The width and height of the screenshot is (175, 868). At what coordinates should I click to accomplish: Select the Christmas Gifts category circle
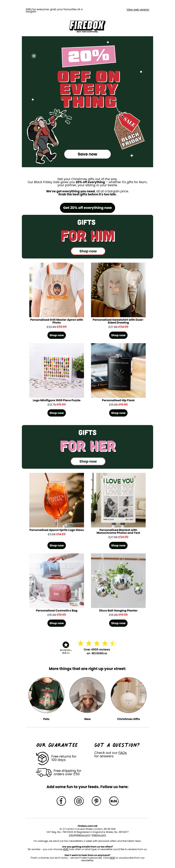click(128, 695)
